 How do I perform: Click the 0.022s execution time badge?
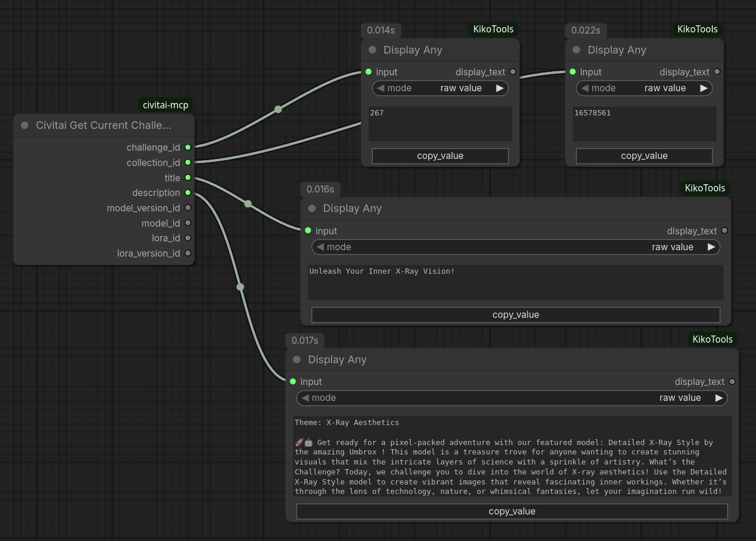[586, 30]
